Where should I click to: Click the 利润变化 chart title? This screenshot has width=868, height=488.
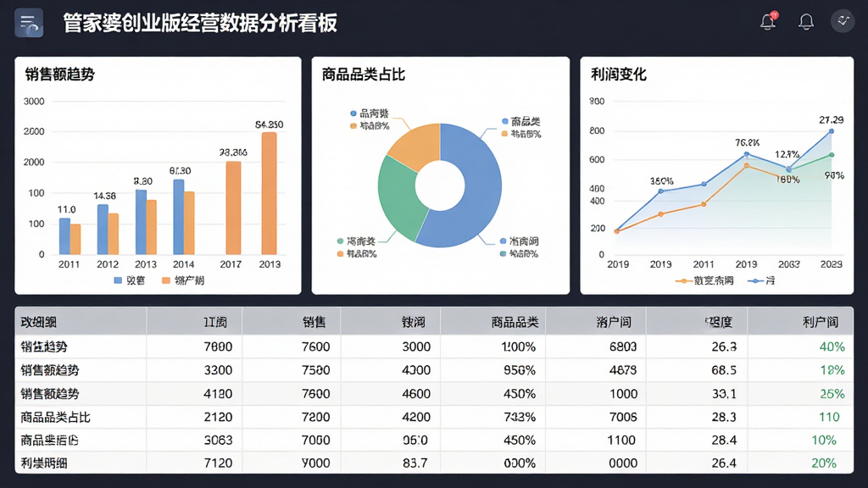(x=618, y=75)
